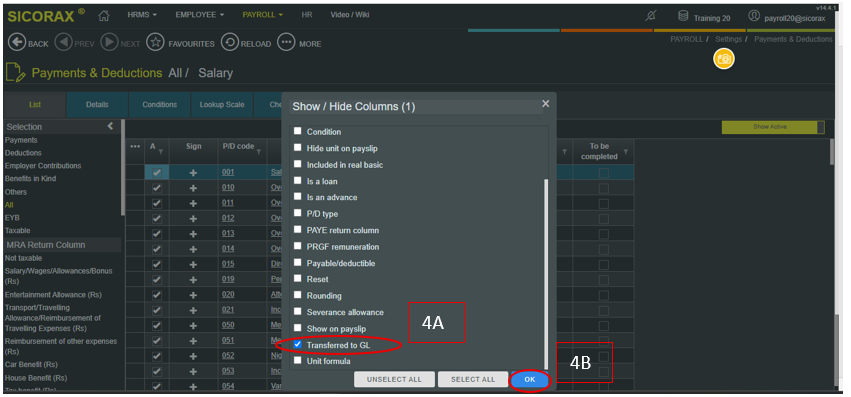Select the yellow camera icon under breadcrumbs

click(x=723, y=59)
